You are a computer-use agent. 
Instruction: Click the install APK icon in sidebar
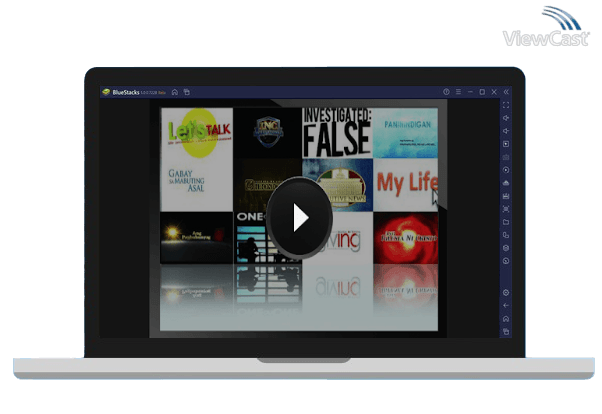(x=506, y=183)
